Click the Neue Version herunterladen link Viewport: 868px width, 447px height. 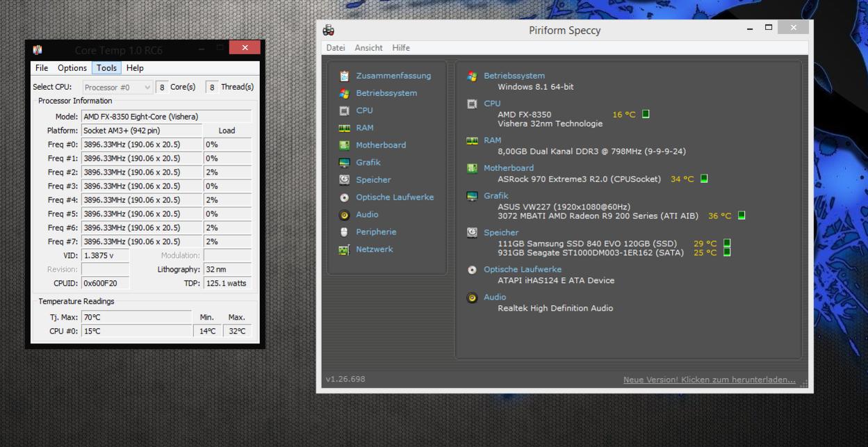[x=710, y=380]
